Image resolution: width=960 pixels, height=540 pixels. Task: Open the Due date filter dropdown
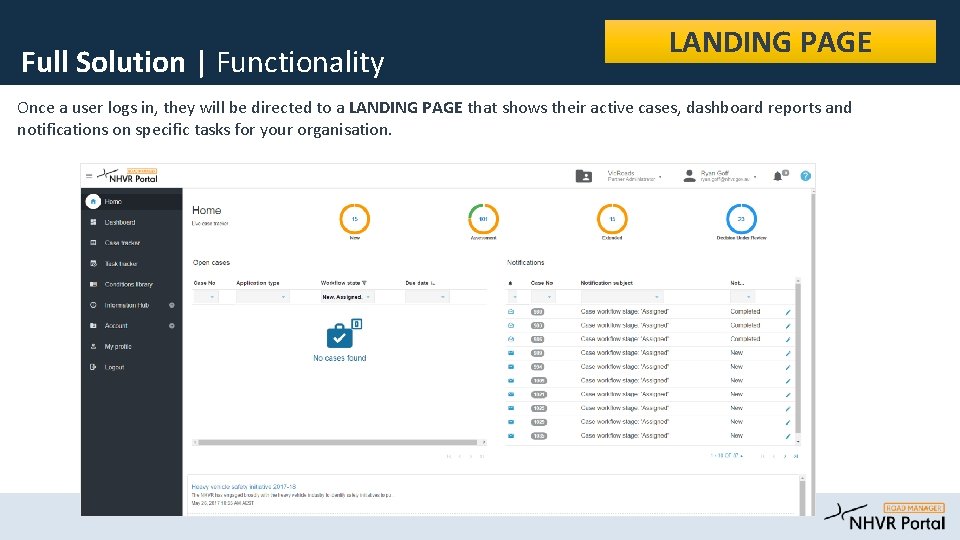pos(427,297)
